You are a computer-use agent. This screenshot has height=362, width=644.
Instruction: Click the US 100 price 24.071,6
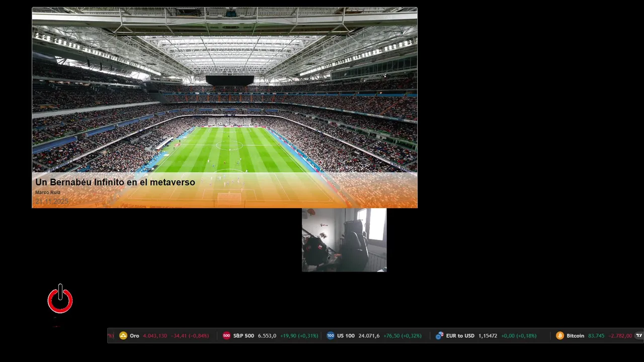pyautogui.click(x=369, y=336)
